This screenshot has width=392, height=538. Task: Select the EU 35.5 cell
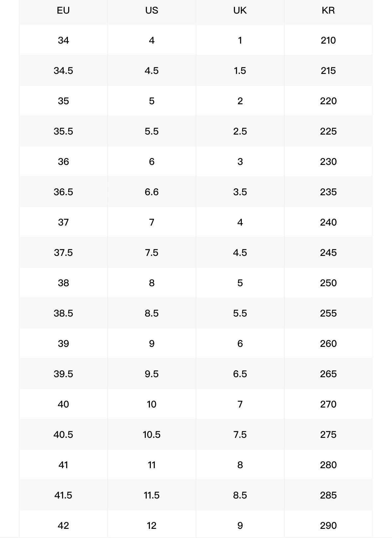click(63, 131)
